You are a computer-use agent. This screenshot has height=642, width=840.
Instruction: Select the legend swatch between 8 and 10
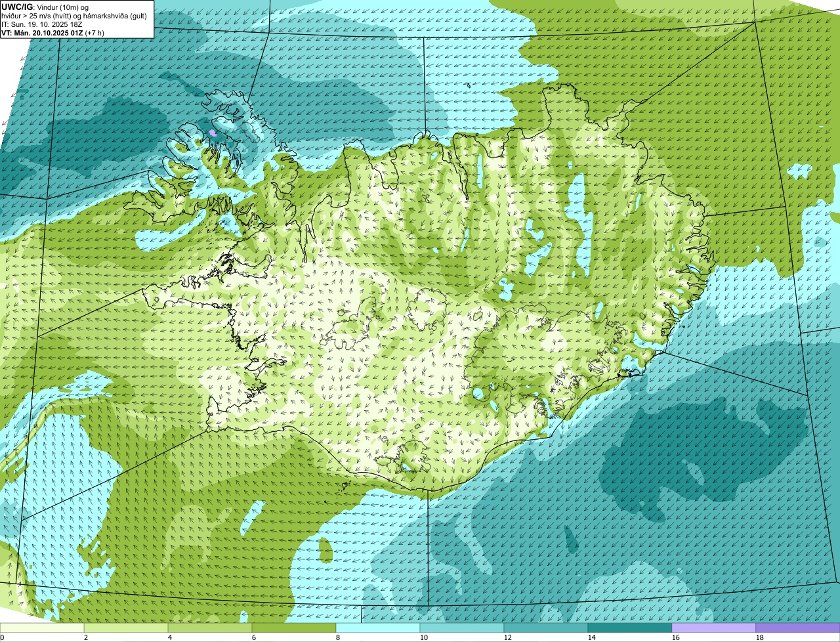pyautogui.click(x=378, y=628)
